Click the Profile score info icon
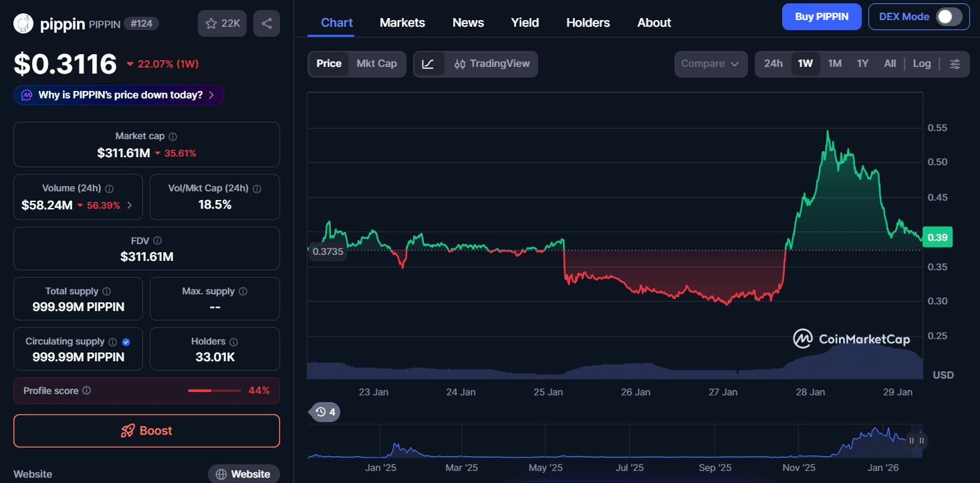Viewport: 980px width, 483px height. [87, 391]
